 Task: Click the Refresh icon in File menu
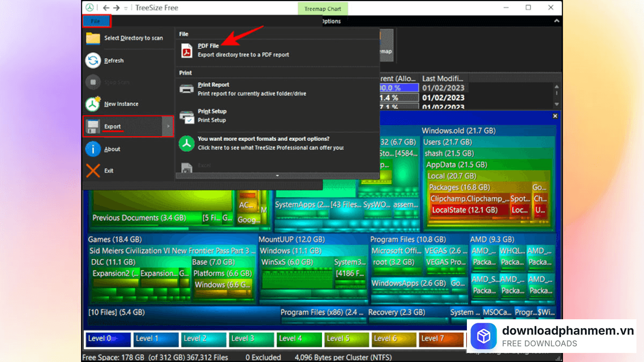[x=93, y=61]
